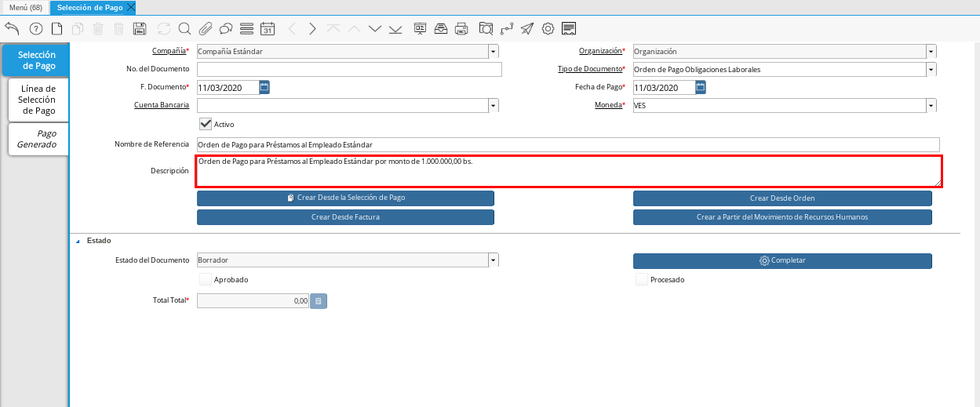This screenshot has width=980, height=407.
Task: Open the Cuenta Bancaria dropdown
Action: click(494, 105)
